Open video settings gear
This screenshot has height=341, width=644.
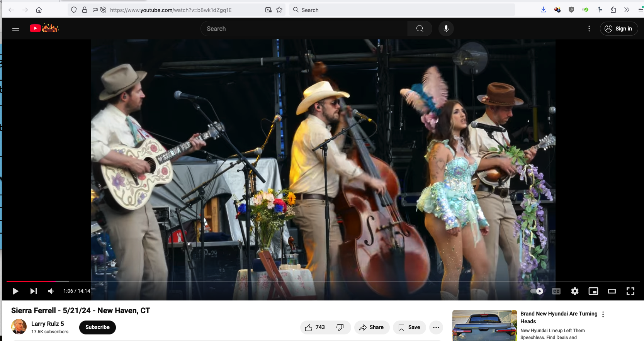[575, 291]
